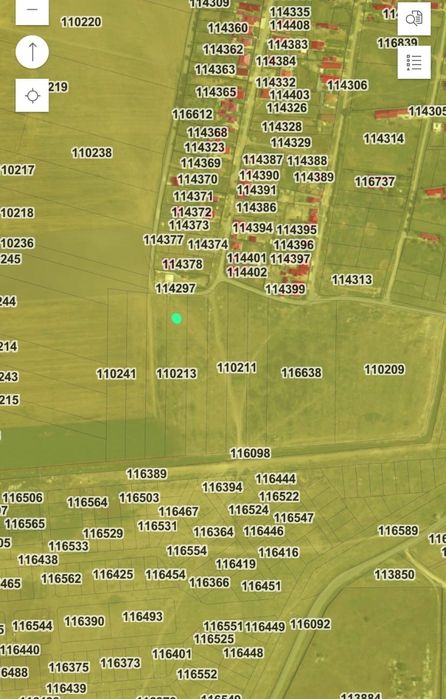This screenshot has height=699, width=446.
Task: Select parcel label 116373
Action: 120,663
